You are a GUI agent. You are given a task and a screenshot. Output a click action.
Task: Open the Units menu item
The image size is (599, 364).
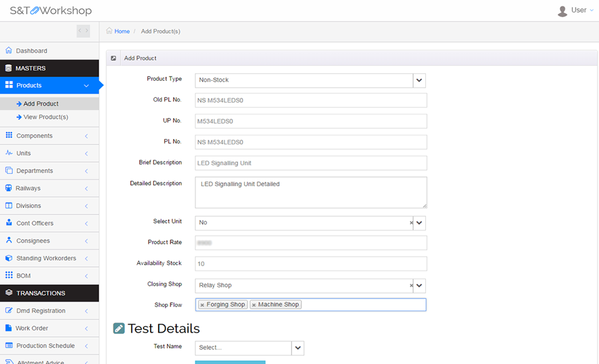click(x=49, y=153)
